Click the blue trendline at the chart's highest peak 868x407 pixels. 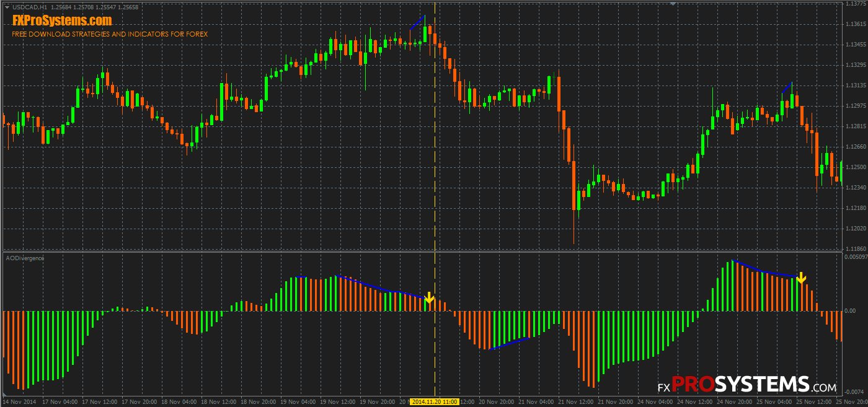pyautogui.click(x=417, y=22)
